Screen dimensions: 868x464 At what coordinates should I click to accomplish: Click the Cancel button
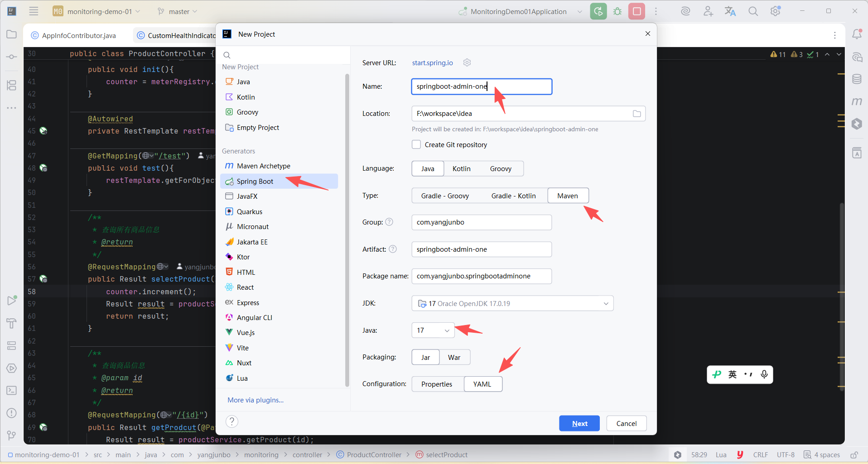coord(627,423)
